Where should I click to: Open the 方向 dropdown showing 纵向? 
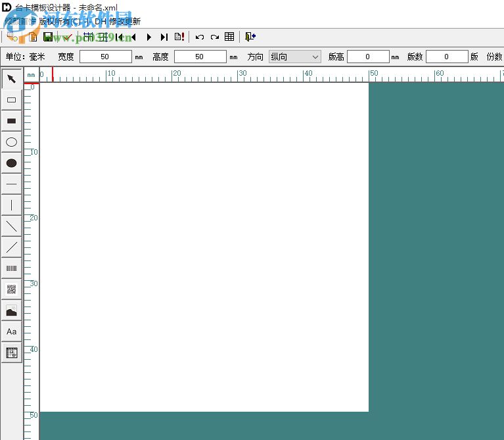tap(295, 57)
